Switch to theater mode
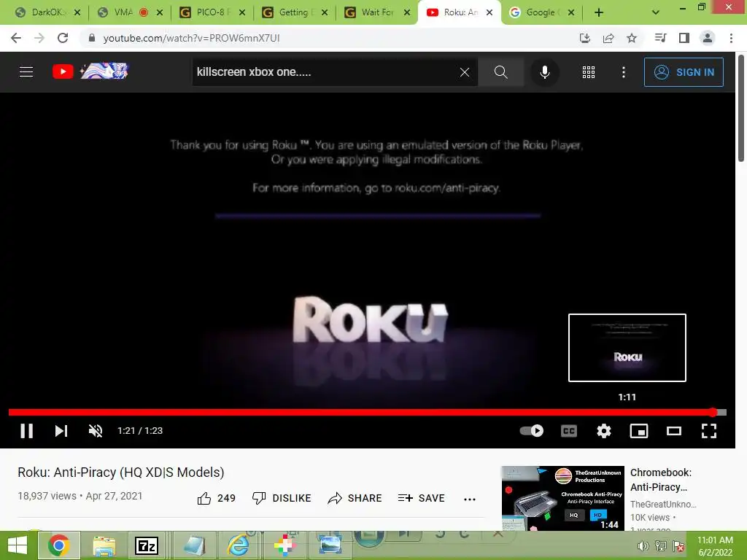This screenshot has height=560, width=747. (x=673, y=430)
